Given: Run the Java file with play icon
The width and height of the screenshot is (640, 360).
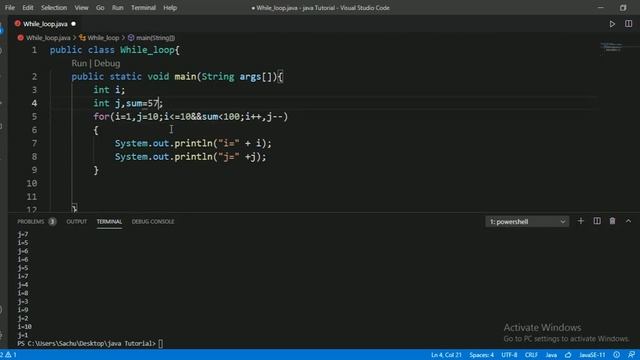Looking at the screenshot, I should pyautogui.click(x=612, y=24).
